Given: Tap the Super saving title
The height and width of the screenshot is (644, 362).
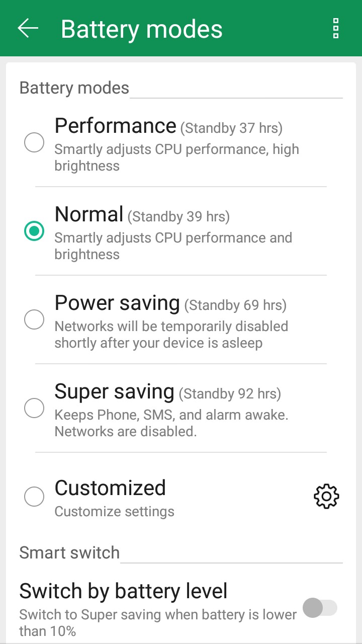Looking at the screenshot, I should [x=114, y=391].
